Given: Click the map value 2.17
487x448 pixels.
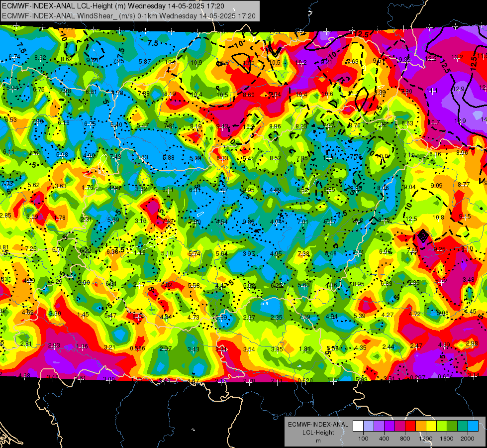Looking at the screenshot, I should point(139,284).
